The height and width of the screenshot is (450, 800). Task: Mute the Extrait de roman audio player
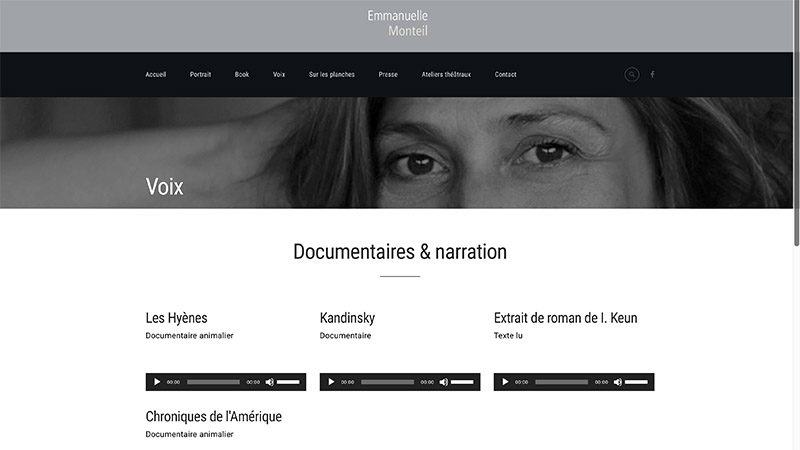click(617, 382)
